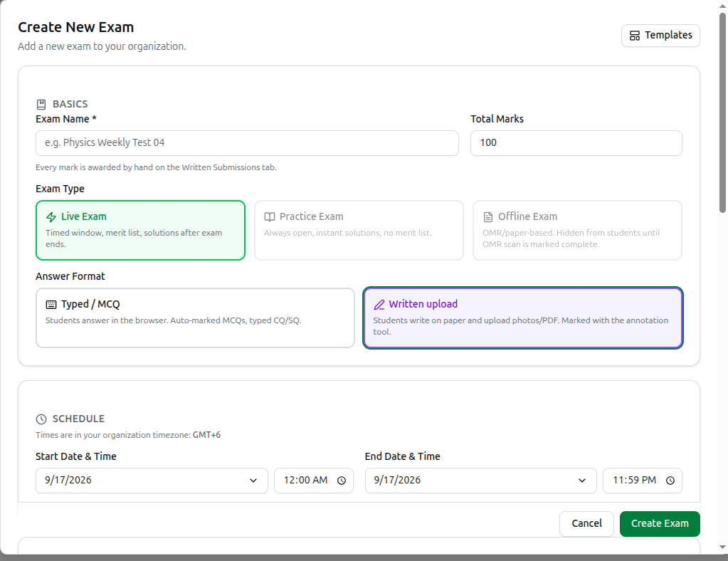This screenshot has height=561, width=728.
Task: Click the keyboard icon beside Typed / MCQ
Action: (51, 305)
